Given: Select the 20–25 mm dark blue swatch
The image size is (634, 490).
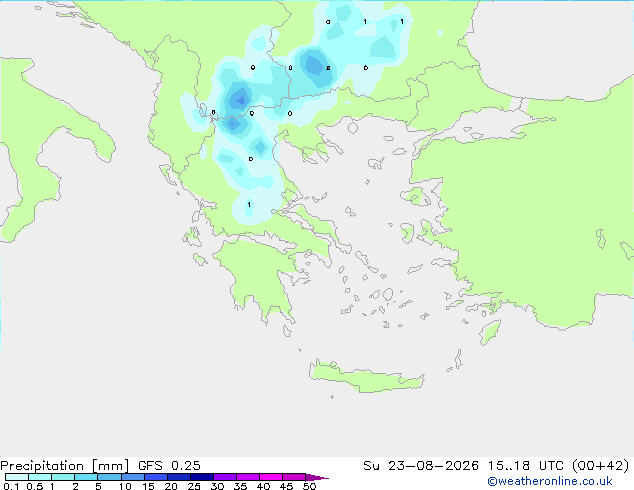Looking at the screenshot, I should coord(179,477).
